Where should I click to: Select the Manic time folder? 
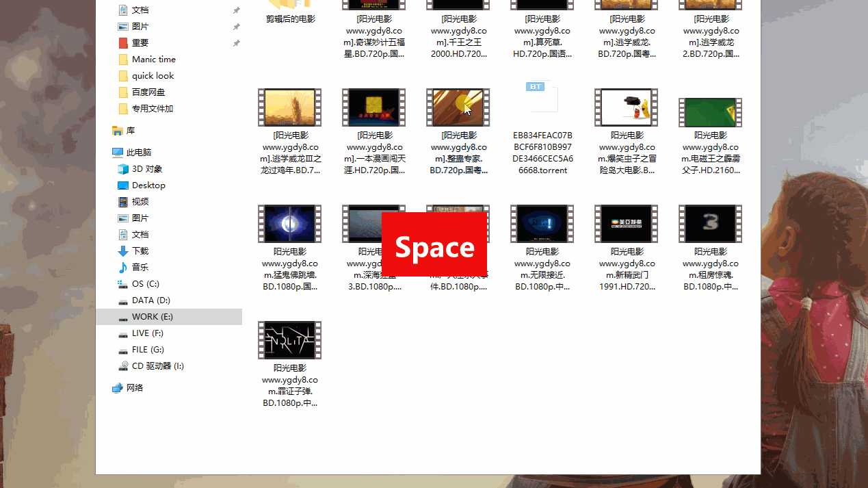coord(144,59)
